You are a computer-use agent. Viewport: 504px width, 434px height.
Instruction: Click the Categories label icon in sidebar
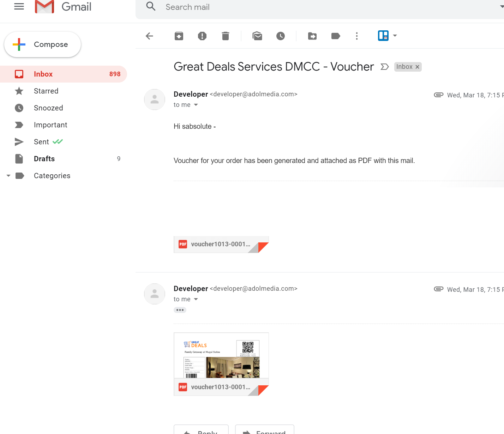click(x=20, y=176)
